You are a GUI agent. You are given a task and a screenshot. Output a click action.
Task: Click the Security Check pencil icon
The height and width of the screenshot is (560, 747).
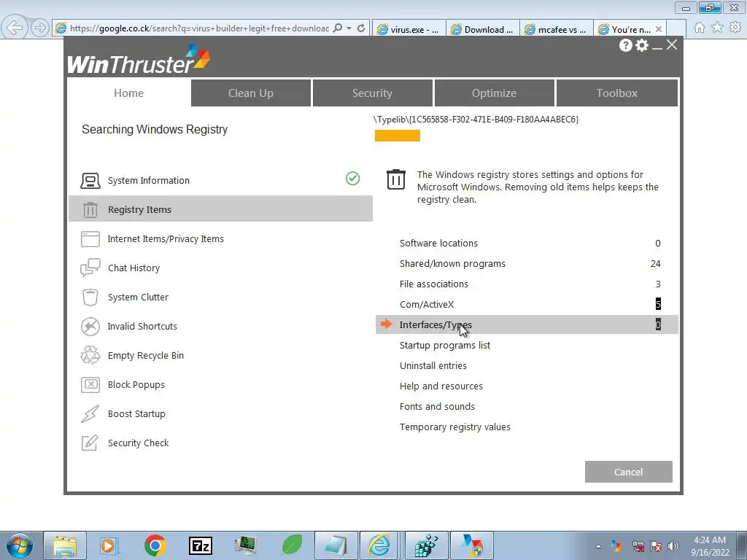90,443
